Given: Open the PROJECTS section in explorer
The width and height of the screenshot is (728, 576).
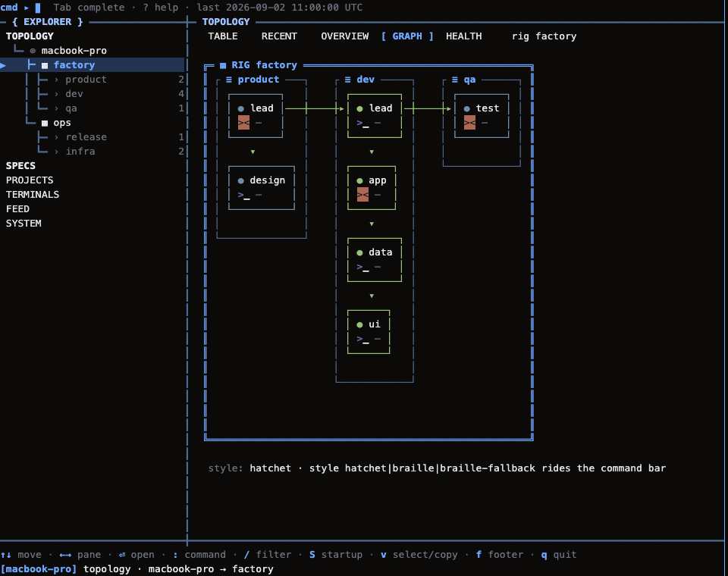Looking at the screenshot, I should [x=30, y=180].
